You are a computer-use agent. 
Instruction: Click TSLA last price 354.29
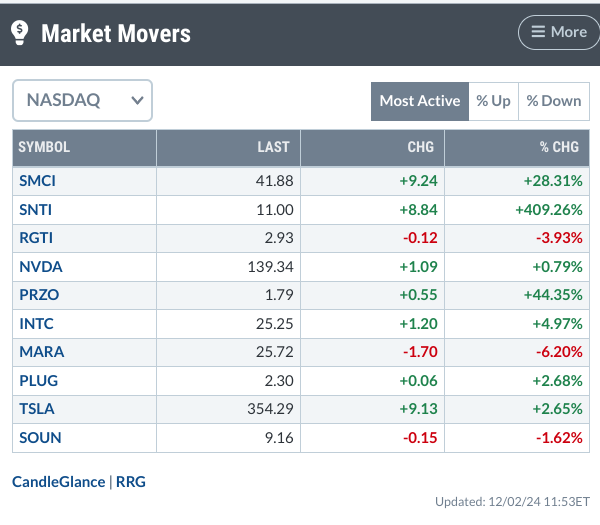pyautogui.click(x=270, y=409)
